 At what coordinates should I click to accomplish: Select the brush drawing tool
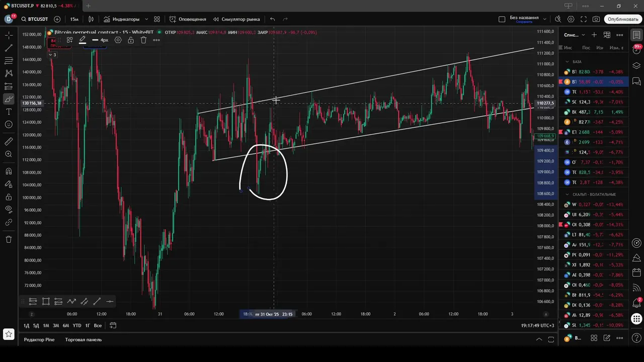pyautogui.click(x=9, y=99)
